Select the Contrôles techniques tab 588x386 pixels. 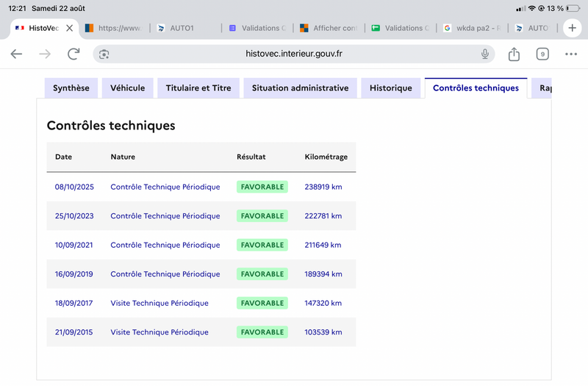coord(476,88)
